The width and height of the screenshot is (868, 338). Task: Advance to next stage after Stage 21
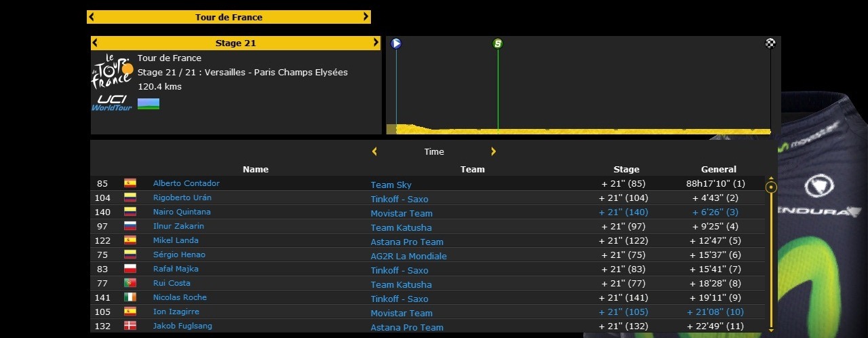(x=376, y=43)
